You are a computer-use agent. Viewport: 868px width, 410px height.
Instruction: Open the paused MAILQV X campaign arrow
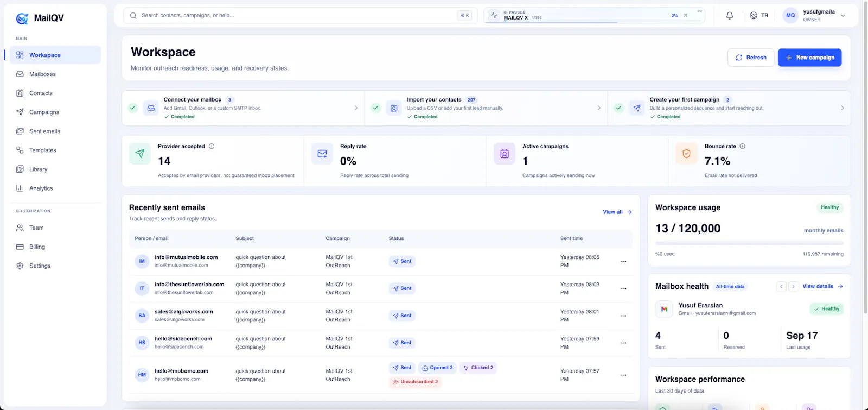685,16
